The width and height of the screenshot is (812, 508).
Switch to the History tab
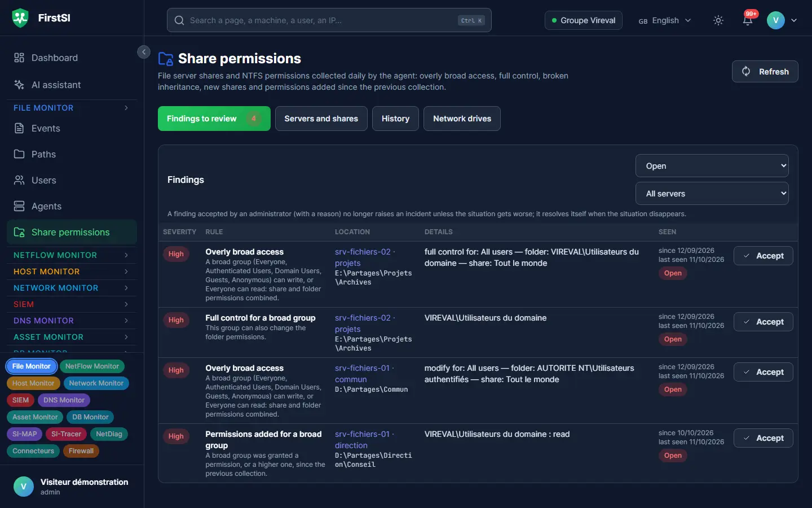(395, 119)
